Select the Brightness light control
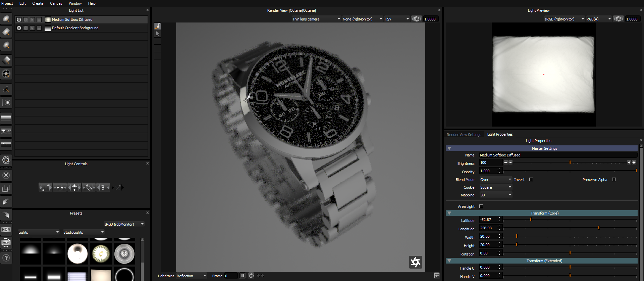 point(103,188)
